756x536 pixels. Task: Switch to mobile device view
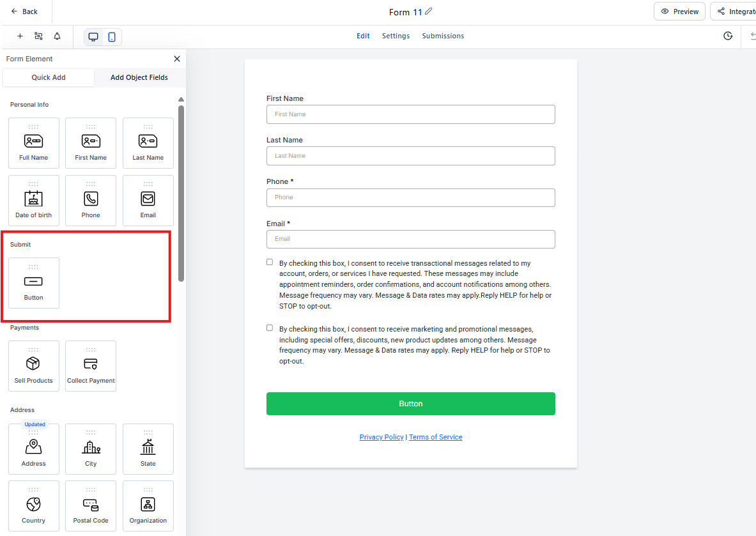pyautogui.click(x=112, y=37)
